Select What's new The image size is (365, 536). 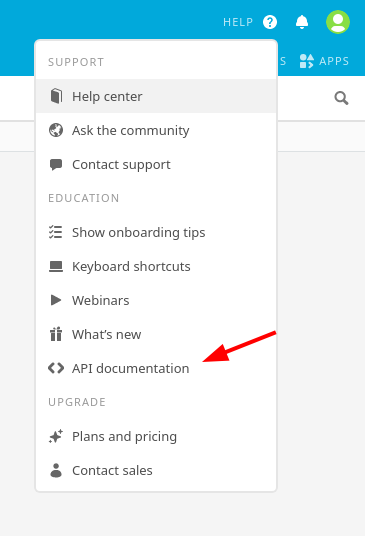tap(156, 334)
